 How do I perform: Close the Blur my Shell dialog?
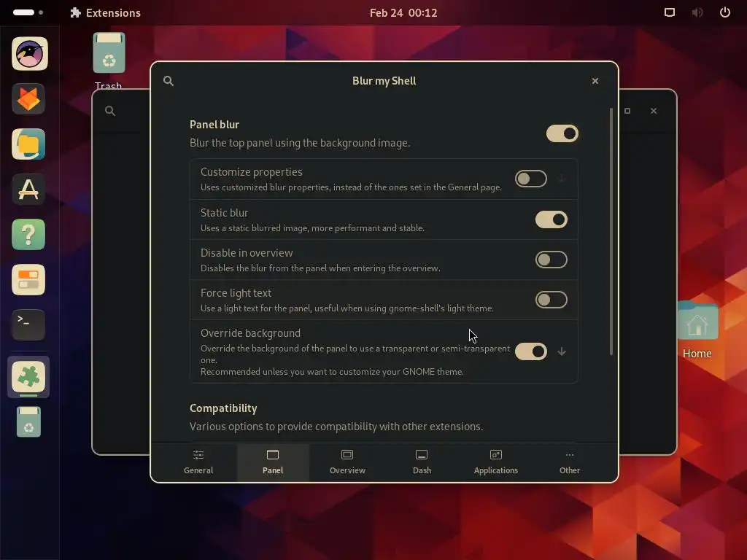pyautogui.click(x=595, y=81)
